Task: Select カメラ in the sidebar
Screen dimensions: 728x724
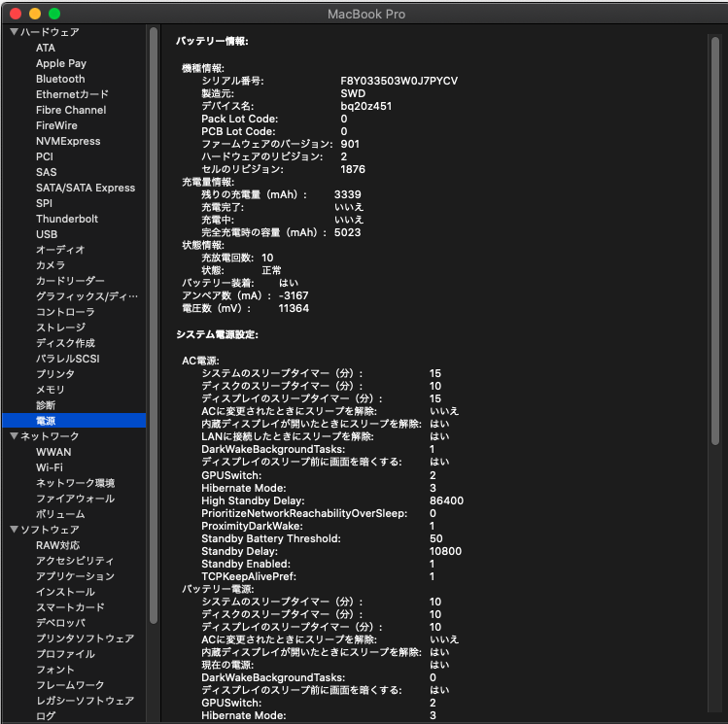Action: click(x=51, y=265)
